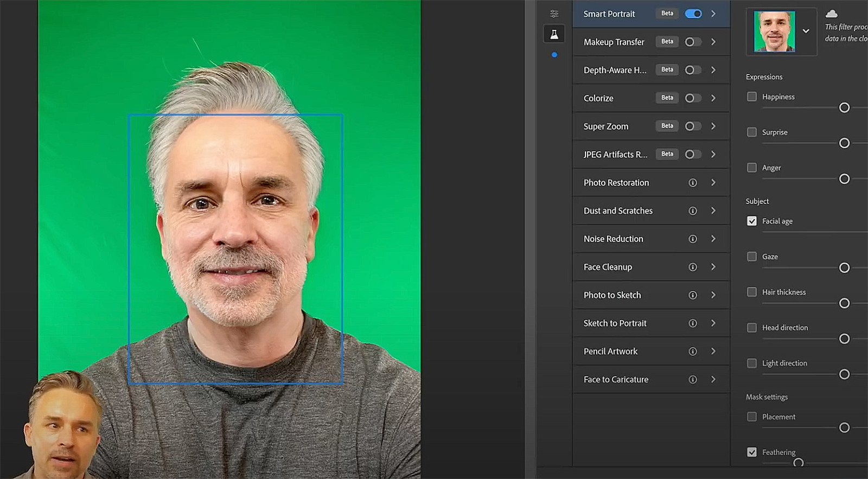Enable the Colorize filter toggle
The width and height of the screenshot is (868, 479).
[693, 98]
